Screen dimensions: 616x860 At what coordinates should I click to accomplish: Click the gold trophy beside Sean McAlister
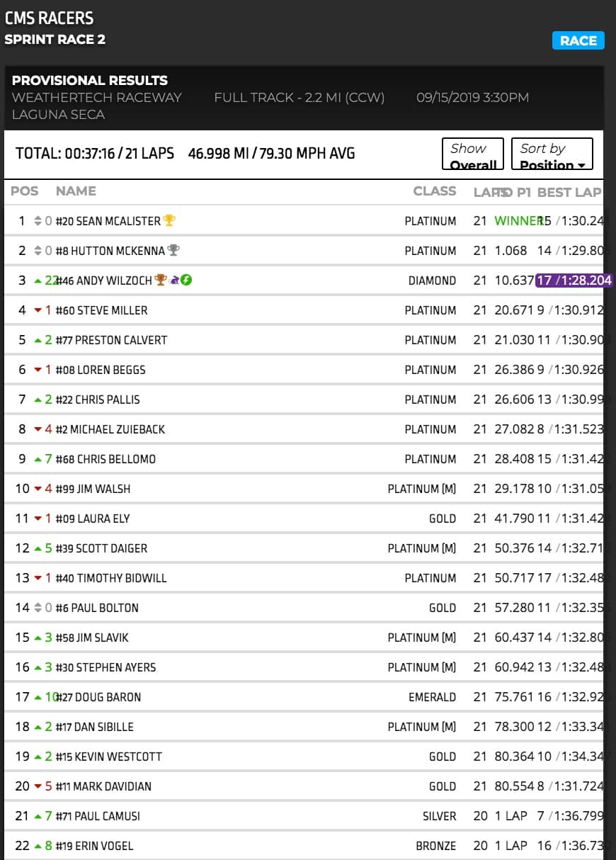point(169,220)
